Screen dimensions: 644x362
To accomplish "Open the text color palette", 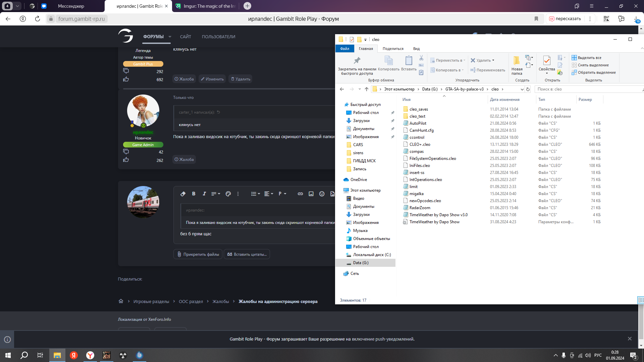I will click(x=228, y=194).
